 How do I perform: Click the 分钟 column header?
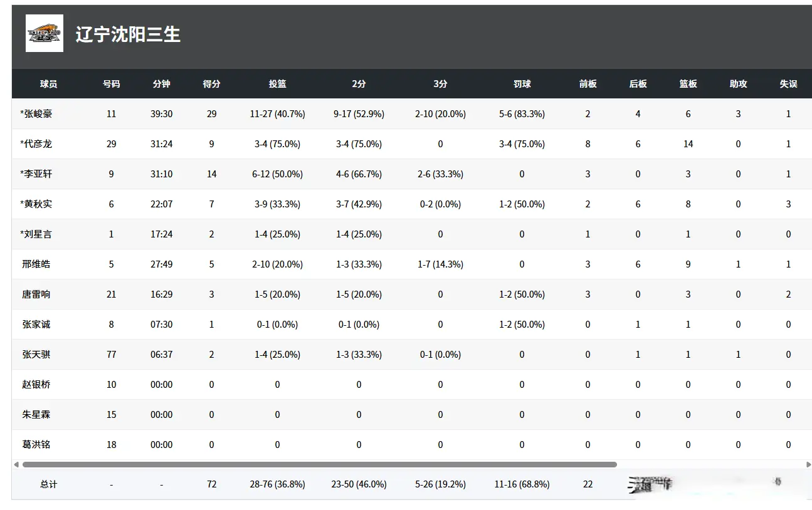tap(161, 84)
